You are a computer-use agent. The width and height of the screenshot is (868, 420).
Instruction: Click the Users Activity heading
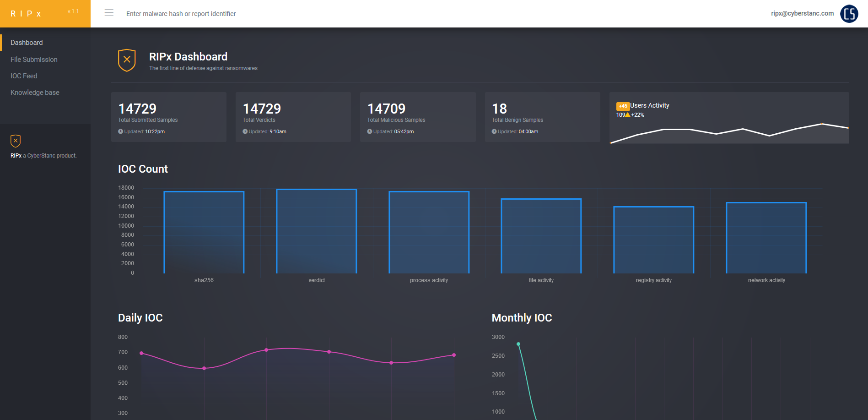tap(650, 105)
